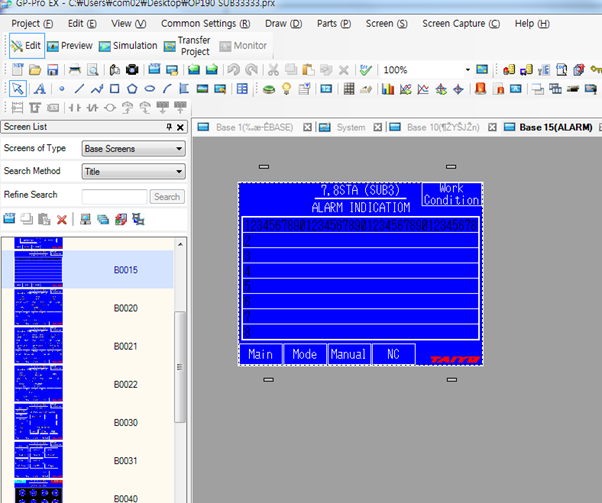Image resolution: width=602 pixels, height=503 pixels.
Task: Select screen B0022 in the list
Action: (x=88, y=384)
